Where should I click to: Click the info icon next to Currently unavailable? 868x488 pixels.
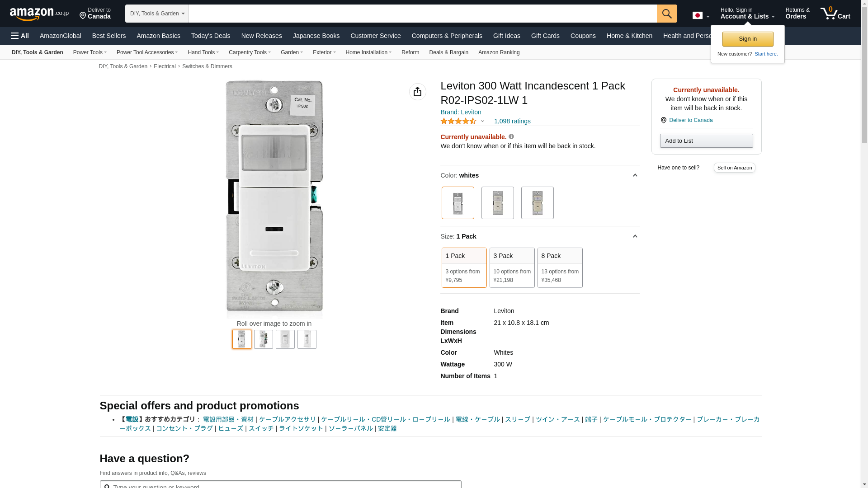511,136
